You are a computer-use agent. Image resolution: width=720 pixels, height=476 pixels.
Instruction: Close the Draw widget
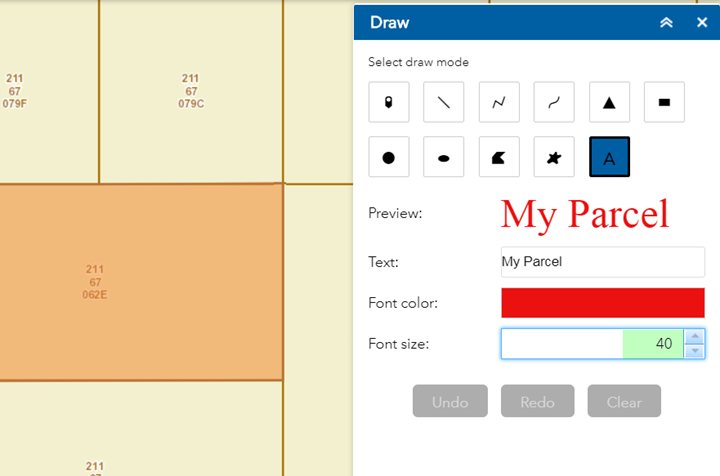[701, 22]
